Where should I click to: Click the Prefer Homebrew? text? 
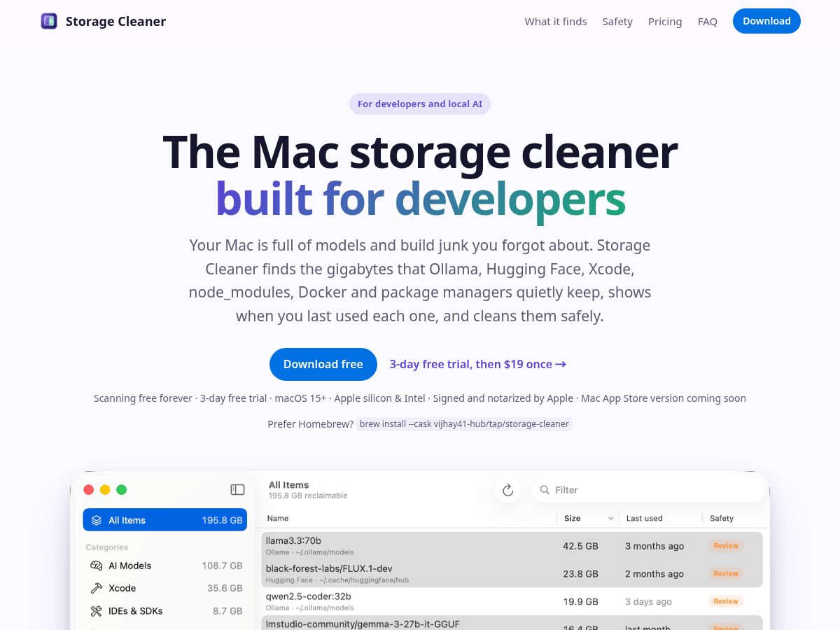click(x=310, y=424)
